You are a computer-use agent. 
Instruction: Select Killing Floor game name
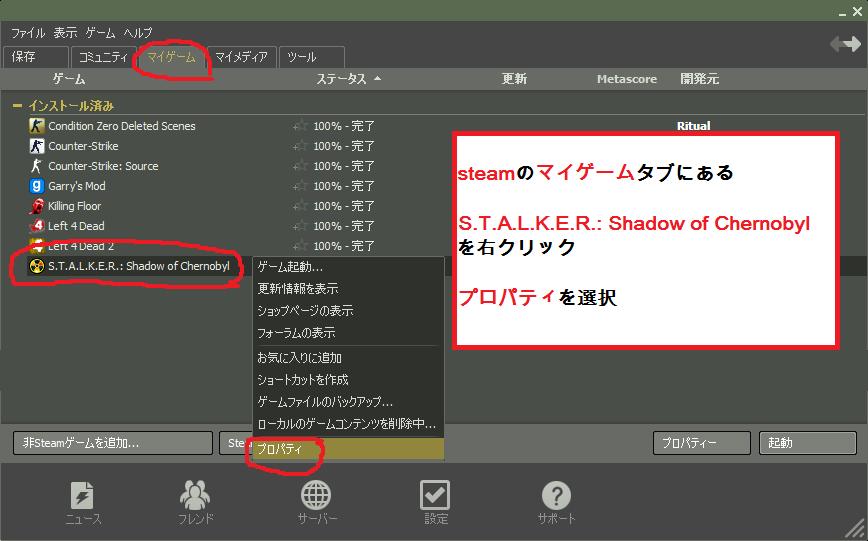coord(74,206)
